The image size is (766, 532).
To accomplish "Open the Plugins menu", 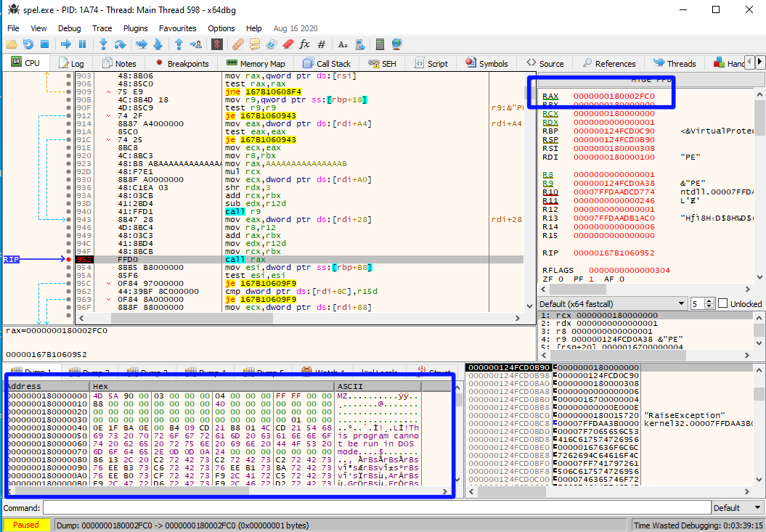I will [x=135, y=28].
